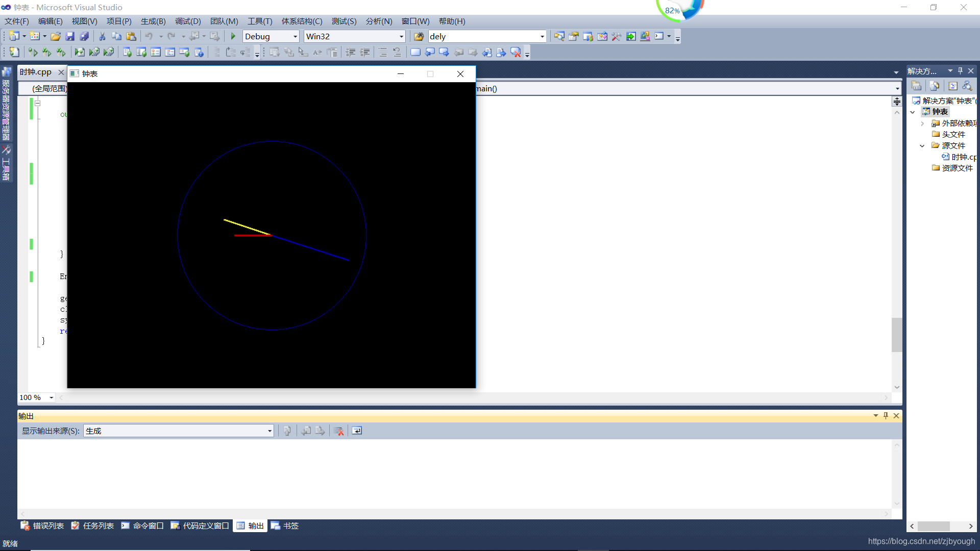Click the Paste clipboard toolbar icon
980x551 pixels.
pyautogui.click(x=131, y=36)
